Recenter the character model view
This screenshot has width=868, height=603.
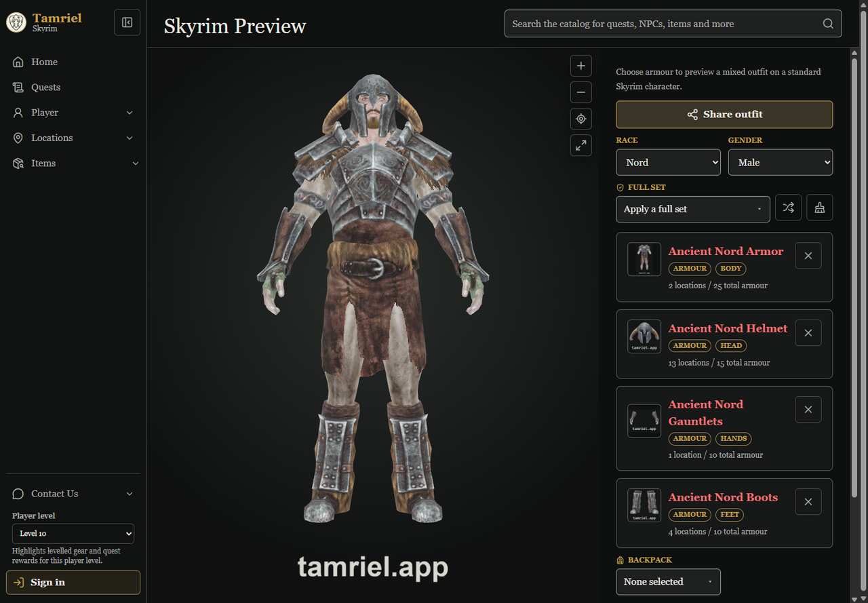581,119
